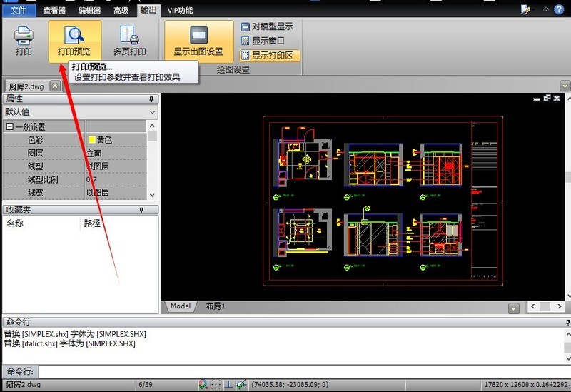The width and height of the screenshot is (571, 392).
Task: Click the grid dots icon in status bar
Action: click(x=216, y=384)
